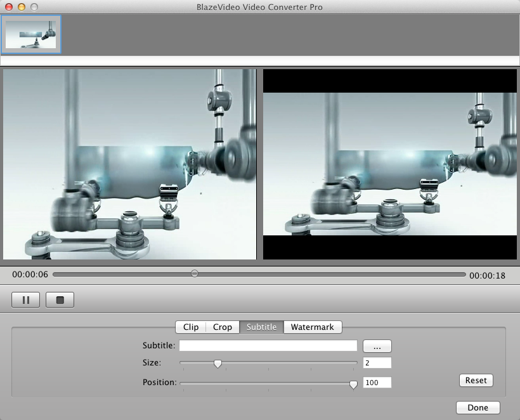Select the loaded clip thumbnail
This screenshot has height=420, width=520.
[x=31, y=34]
